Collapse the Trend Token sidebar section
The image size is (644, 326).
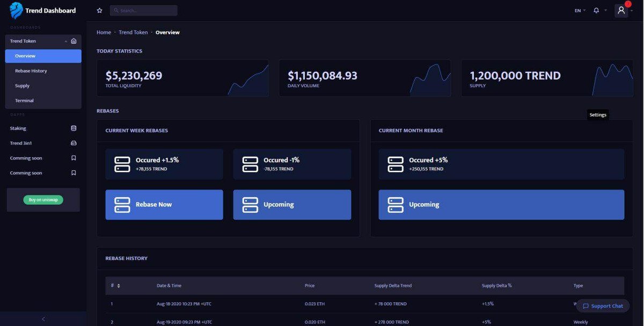(65, 40)
